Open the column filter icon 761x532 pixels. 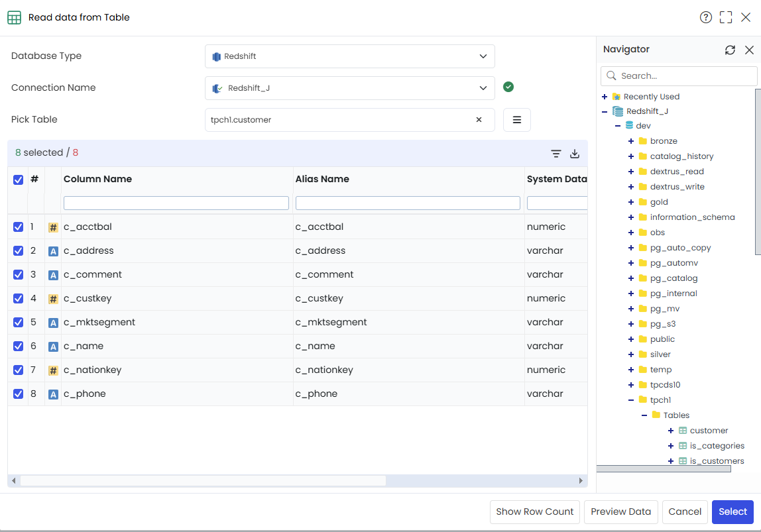coord(556,154)
